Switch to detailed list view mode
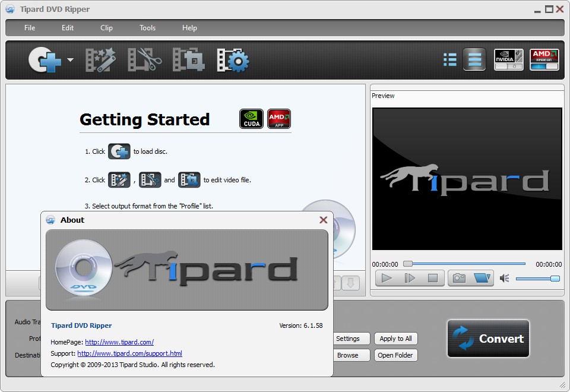 point(474,59)
